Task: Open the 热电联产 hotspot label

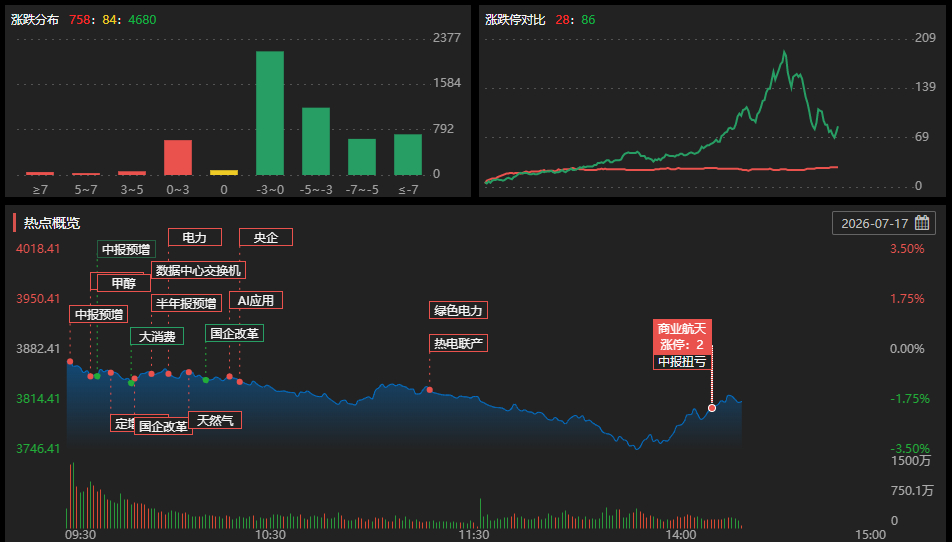Action: point(458,343)
